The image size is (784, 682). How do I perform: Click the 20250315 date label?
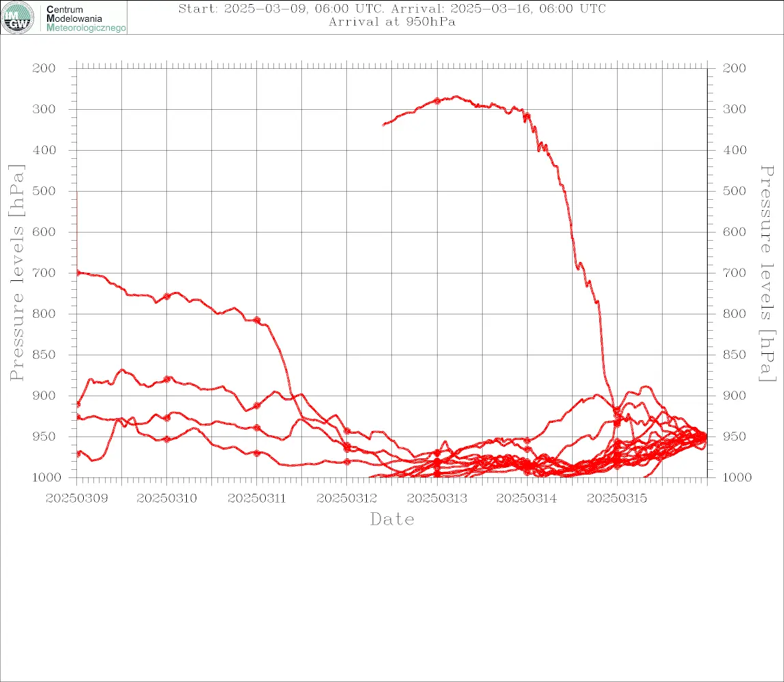(x=616, y=499)
